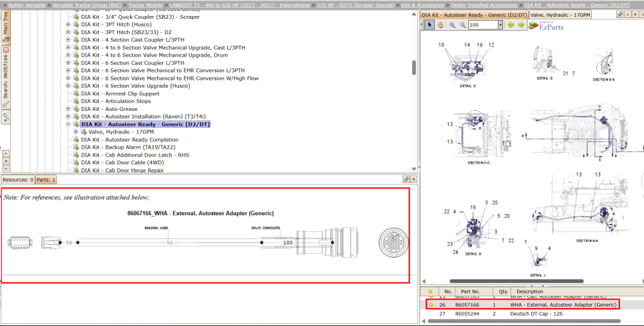644x326 pixels.
Task: Select DIA Kit - Cab Door Cable (4WD)
Action: coord(122,163)
